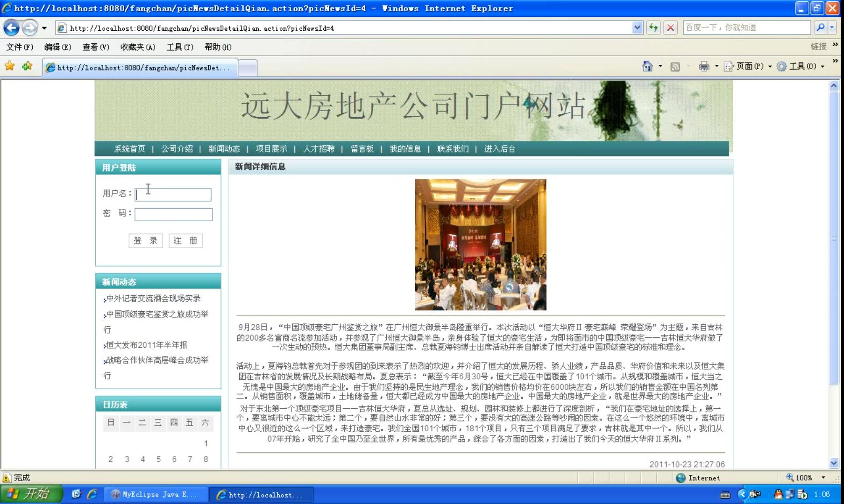Click the Stop loading red X icon
The image size is (844, 504).
point(670,28)
